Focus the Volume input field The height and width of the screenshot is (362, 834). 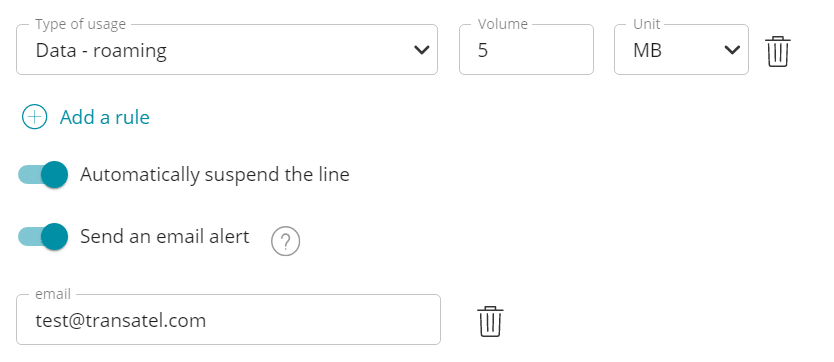(x=526, y=49)
